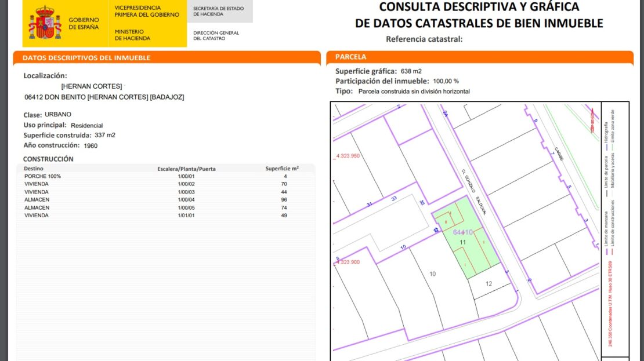Click 'DIRECCIÓN GENERAL DEL CATASTRO' text
Screen dimensions: 644x361
[216, 36]
